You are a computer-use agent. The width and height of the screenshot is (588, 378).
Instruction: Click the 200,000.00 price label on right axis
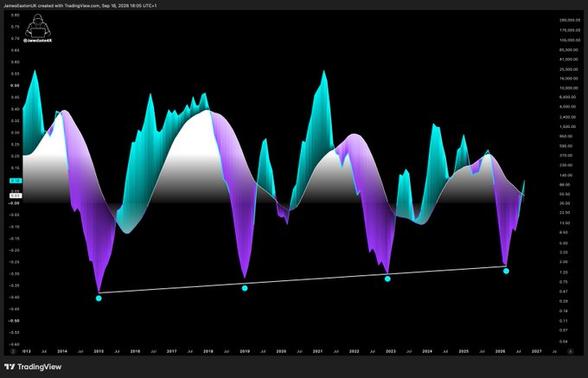pyautogui.click(x=568, y=20)
